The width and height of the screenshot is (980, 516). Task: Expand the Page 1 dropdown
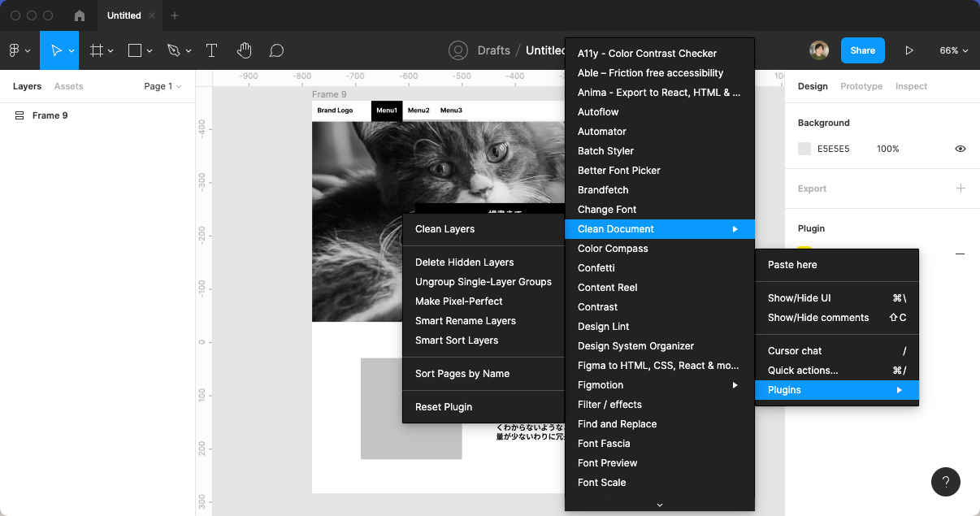coord(163,86)
